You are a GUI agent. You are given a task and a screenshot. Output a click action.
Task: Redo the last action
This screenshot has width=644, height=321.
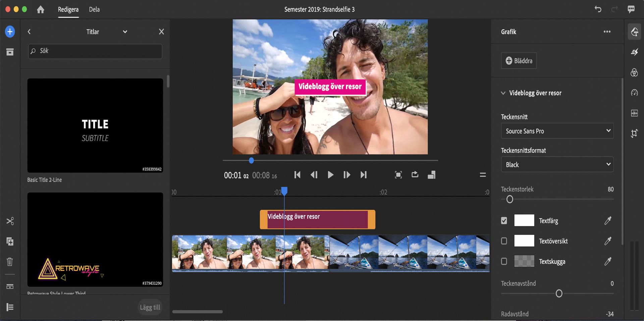coord(614,9)
